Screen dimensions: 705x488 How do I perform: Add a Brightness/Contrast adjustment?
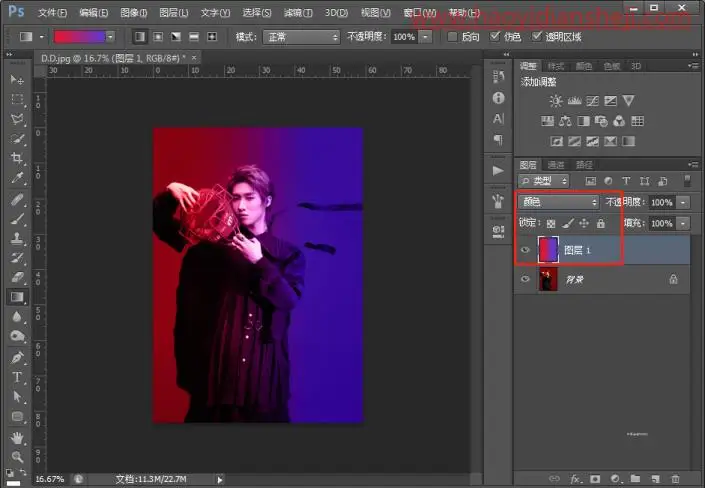click(x=556, y=101)
